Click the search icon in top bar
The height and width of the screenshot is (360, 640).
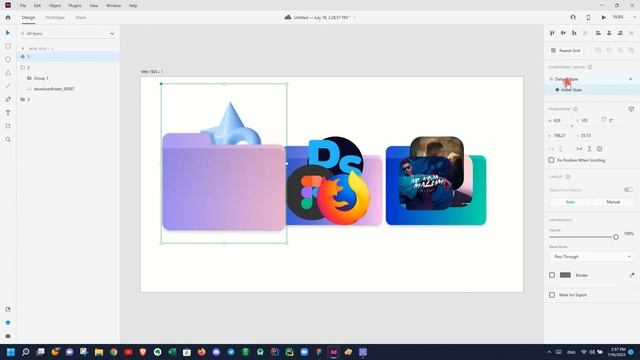(573, 18)
